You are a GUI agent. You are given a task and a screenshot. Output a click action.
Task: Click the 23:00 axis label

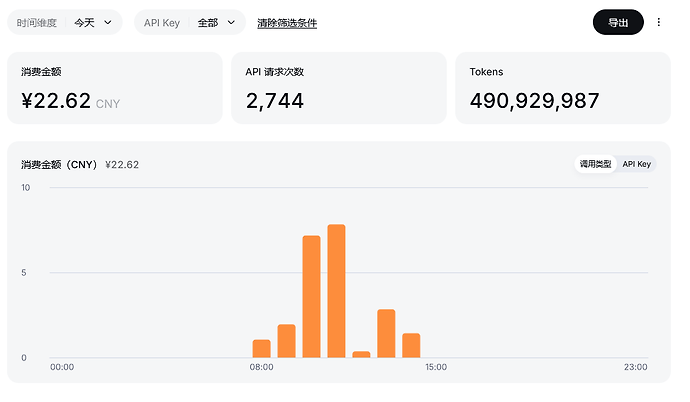[635, 367]
